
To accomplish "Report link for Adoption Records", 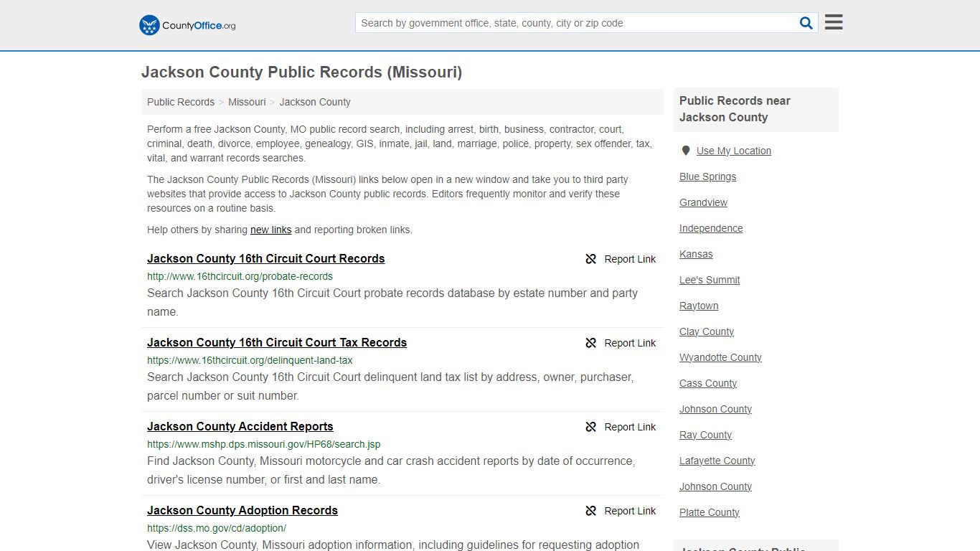I will coord(630,511).
